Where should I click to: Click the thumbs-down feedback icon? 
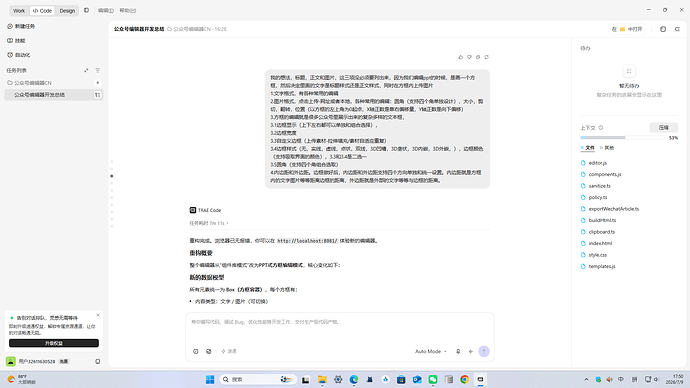[x=469, y=57]
